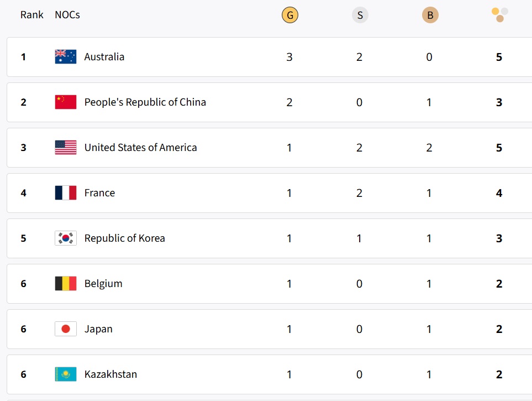Select the Republic of Korea name
Image resolution: width=532 pixels, height=401 pixels.
point(124,238)
